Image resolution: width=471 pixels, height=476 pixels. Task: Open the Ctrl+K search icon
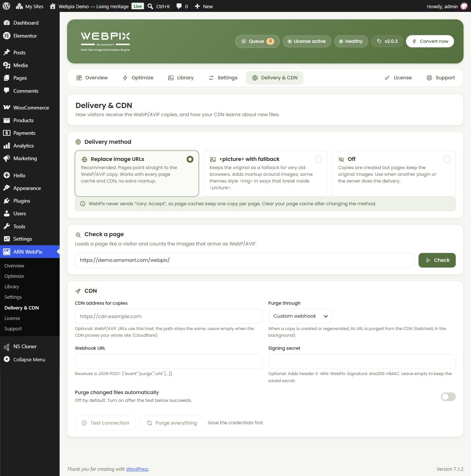coord(150,6)
